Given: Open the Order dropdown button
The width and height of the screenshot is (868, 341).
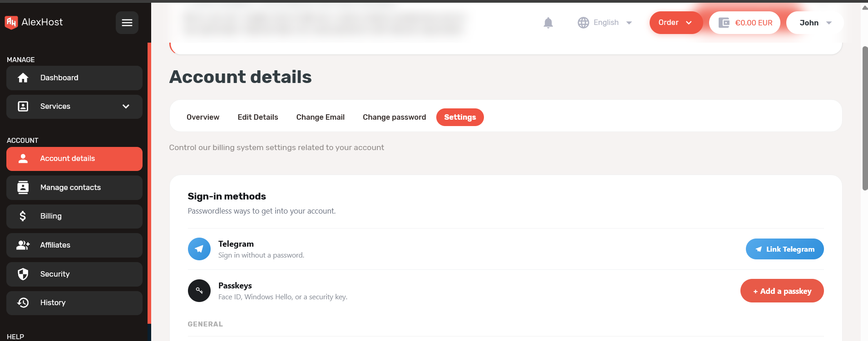Looking at the screenshot, I should pos(676,23).
